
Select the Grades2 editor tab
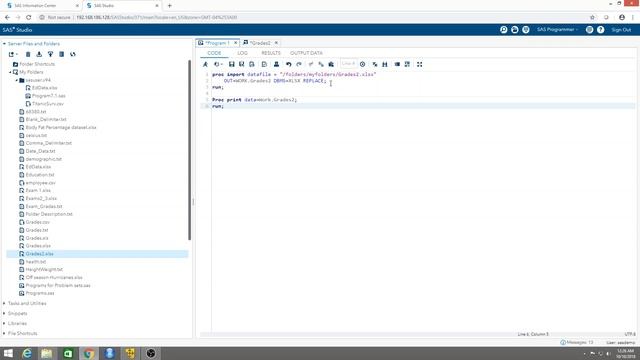point(260,43)
